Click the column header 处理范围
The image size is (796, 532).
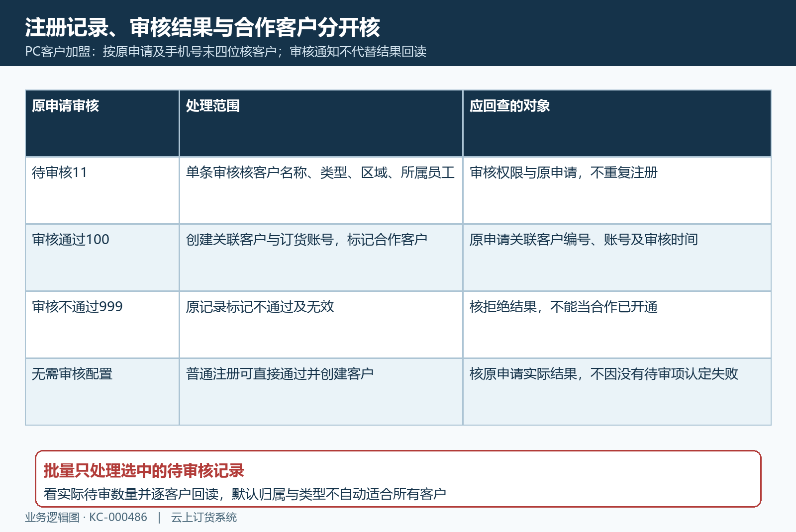tap(321, 123)
